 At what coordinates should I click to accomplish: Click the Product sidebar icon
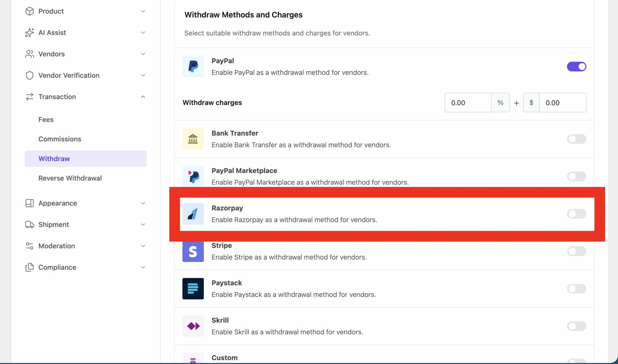(x=29, y=11)
